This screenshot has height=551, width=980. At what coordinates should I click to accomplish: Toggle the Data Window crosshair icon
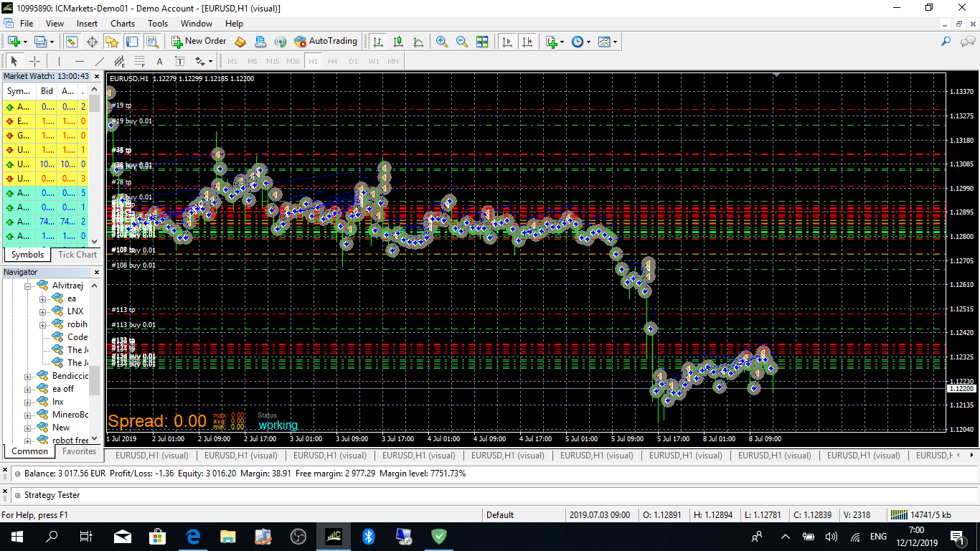[92, 42]
